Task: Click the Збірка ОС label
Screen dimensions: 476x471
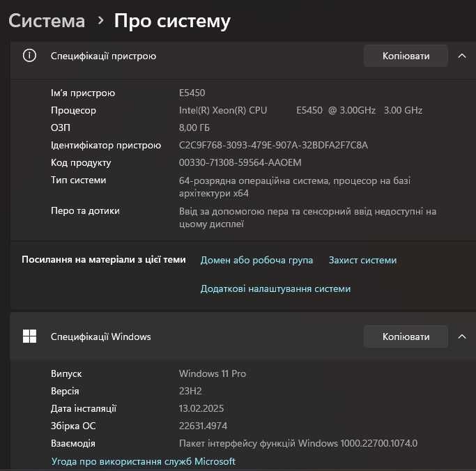Action: coord(73,426)
